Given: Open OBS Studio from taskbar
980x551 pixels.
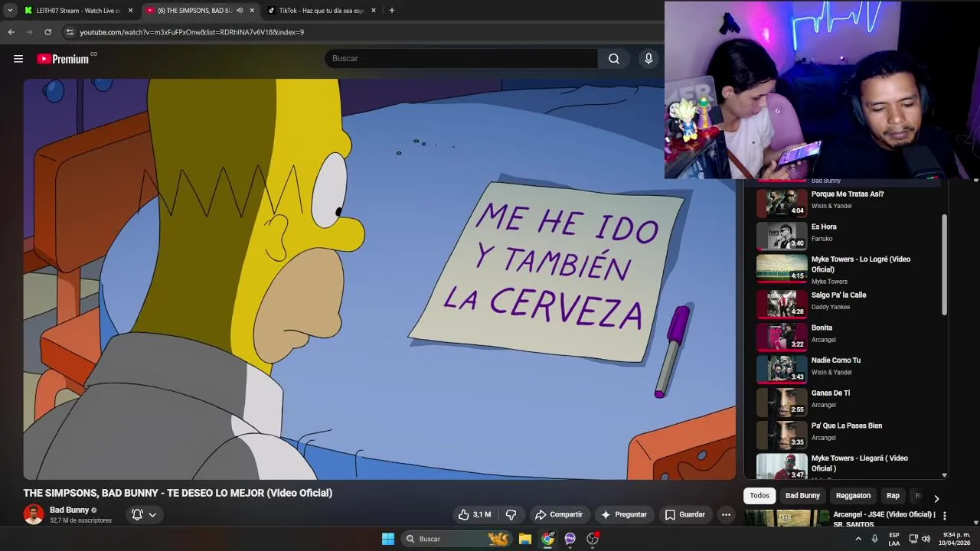Looking at the screenshot, I should tap(592, 539).
